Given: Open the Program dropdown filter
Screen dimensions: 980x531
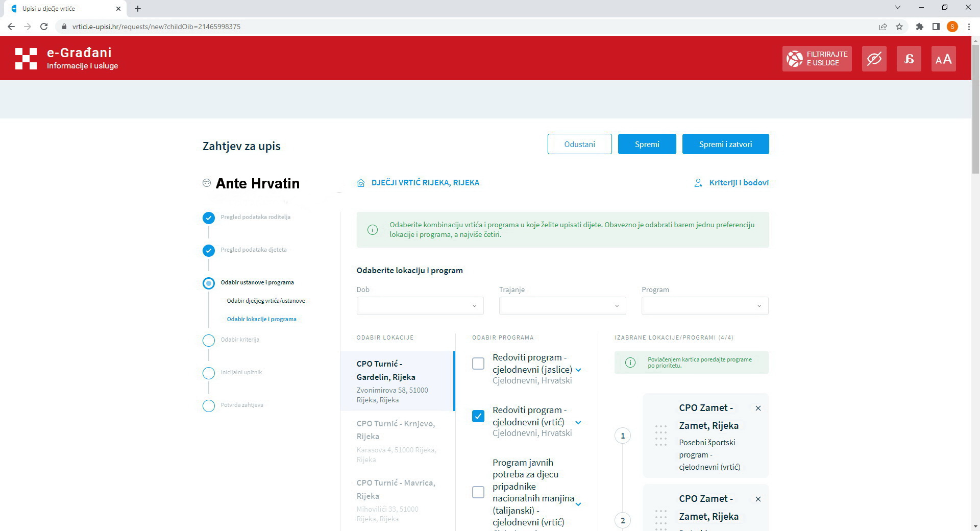Looking at the screenshot, I should (x=704, y=306).
